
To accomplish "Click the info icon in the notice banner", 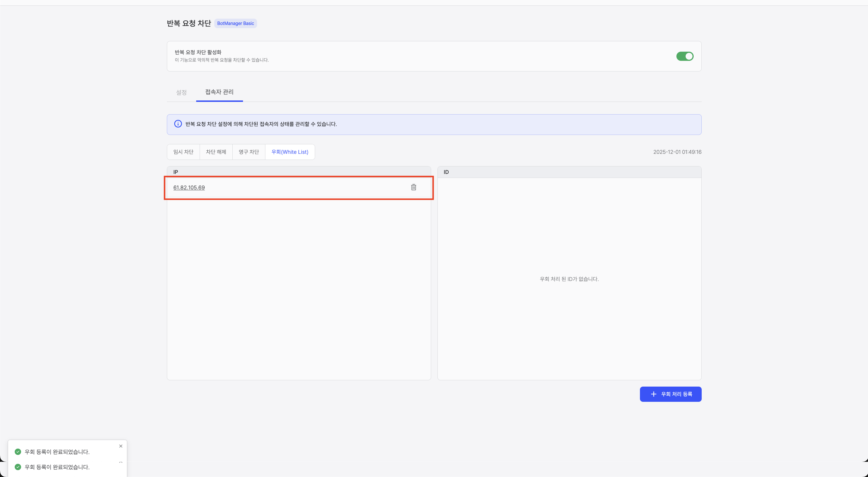I will point(178,124).
